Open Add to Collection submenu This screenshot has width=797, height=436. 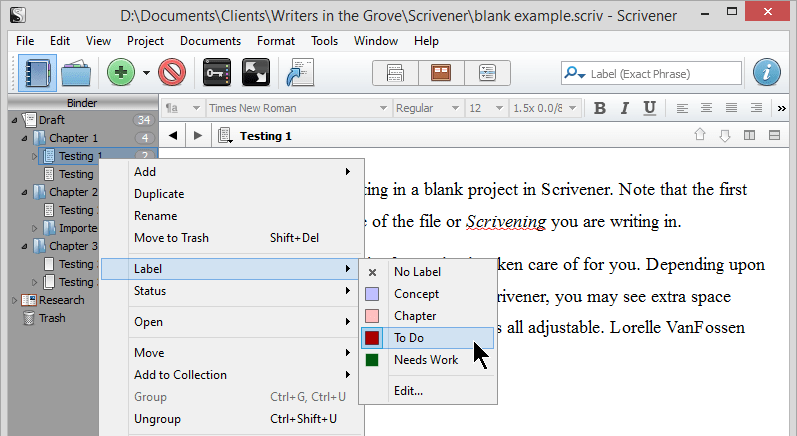click(232, 375)
